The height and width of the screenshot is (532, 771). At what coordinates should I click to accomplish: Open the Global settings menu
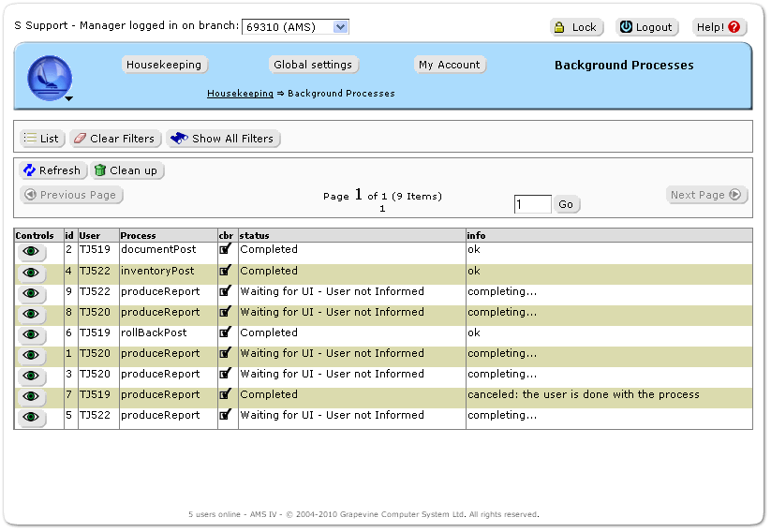point(313,65)
